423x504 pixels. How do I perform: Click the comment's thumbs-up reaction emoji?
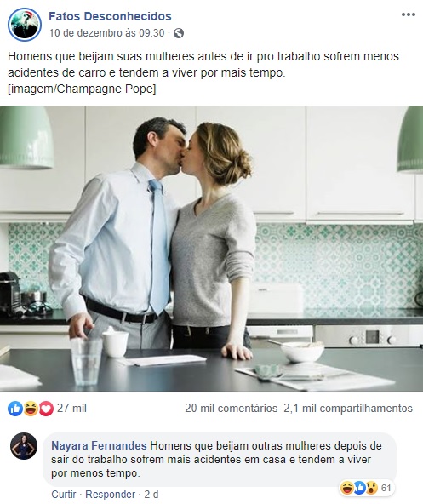[360, 488]
